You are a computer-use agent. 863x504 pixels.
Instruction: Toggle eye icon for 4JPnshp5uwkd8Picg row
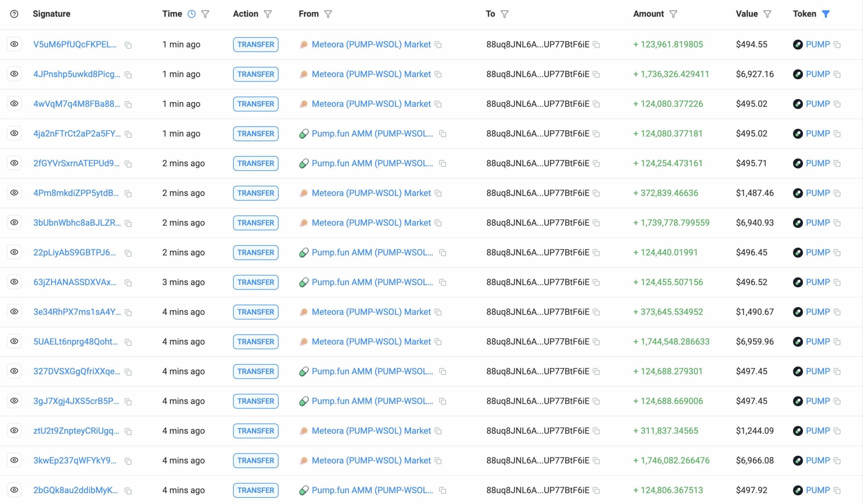click(x=14, y=74)
